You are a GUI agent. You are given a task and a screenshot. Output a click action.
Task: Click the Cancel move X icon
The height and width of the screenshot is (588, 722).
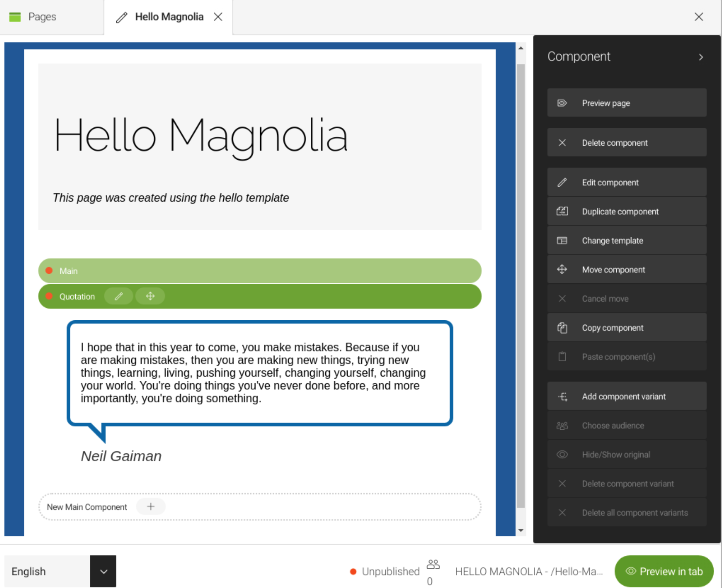562,299
